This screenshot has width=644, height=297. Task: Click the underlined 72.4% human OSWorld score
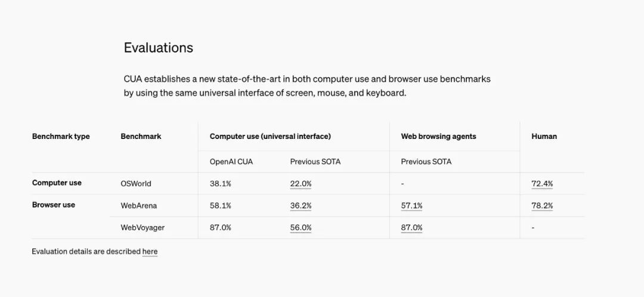[x=542, y=184]
